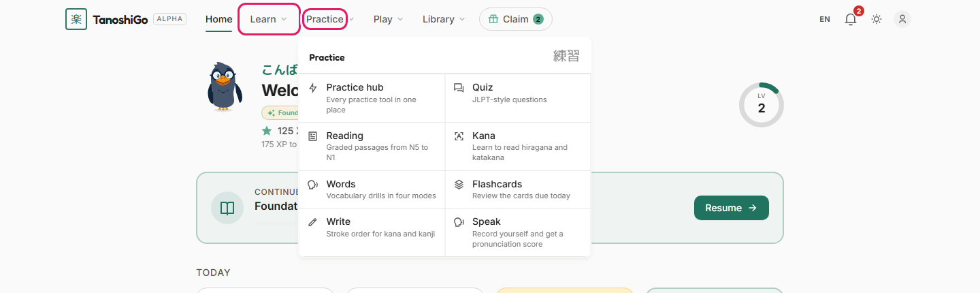This screenshot has width=980, height=293.
Task: Click the green 2 badge on Claim
Action: [x=538, y=19]
